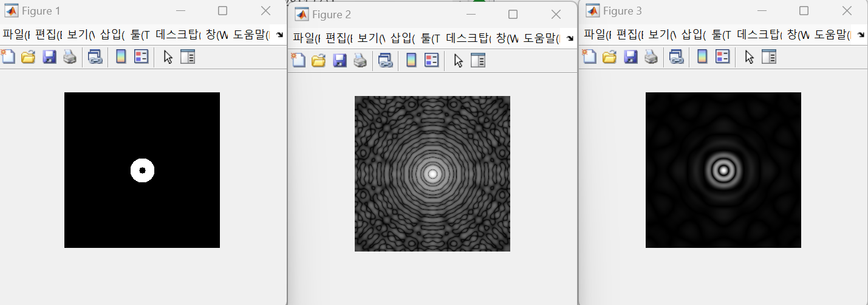The image size is (868, 305).
Task: Open 삽입 menu in Figure 1
Action: [113, 35]
